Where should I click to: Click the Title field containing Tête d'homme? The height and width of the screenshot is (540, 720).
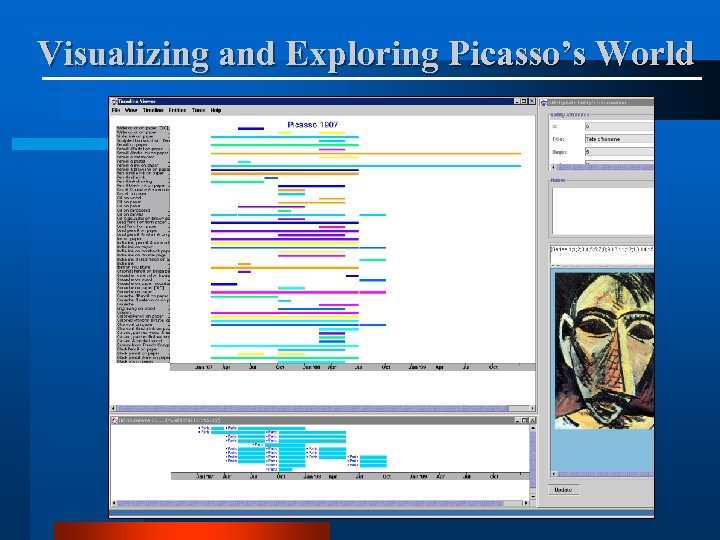(x=619, y=139)
